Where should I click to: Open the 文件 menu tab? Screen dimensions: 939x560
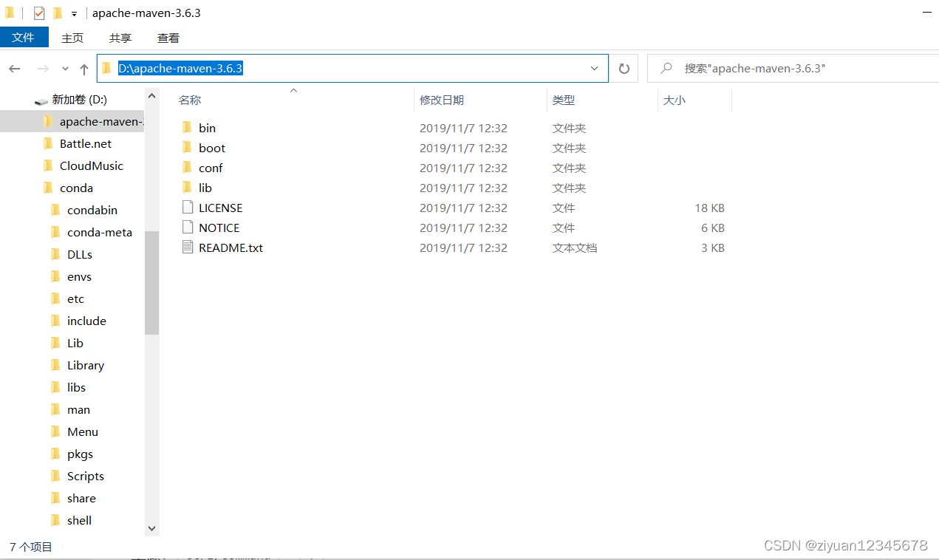point(24,37)
